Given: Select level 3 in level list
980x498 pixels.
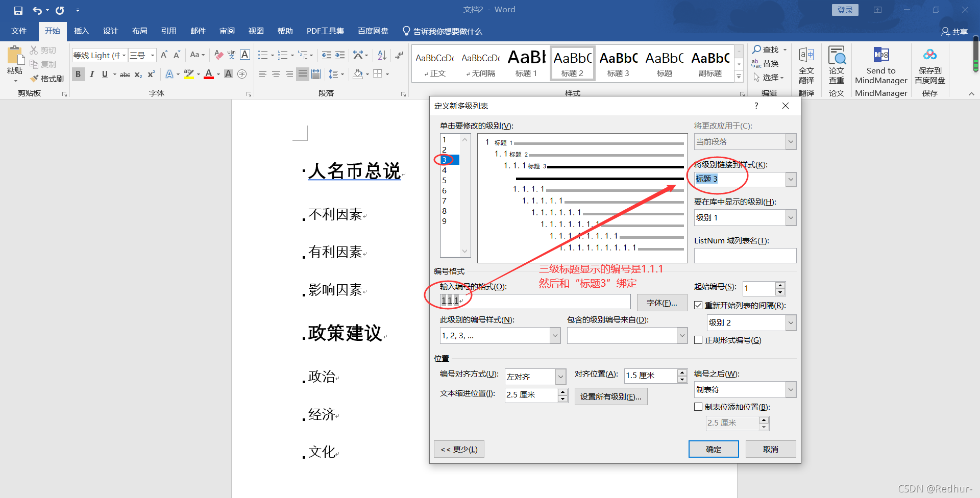Looking at the screenshot, I should point(450,160).
